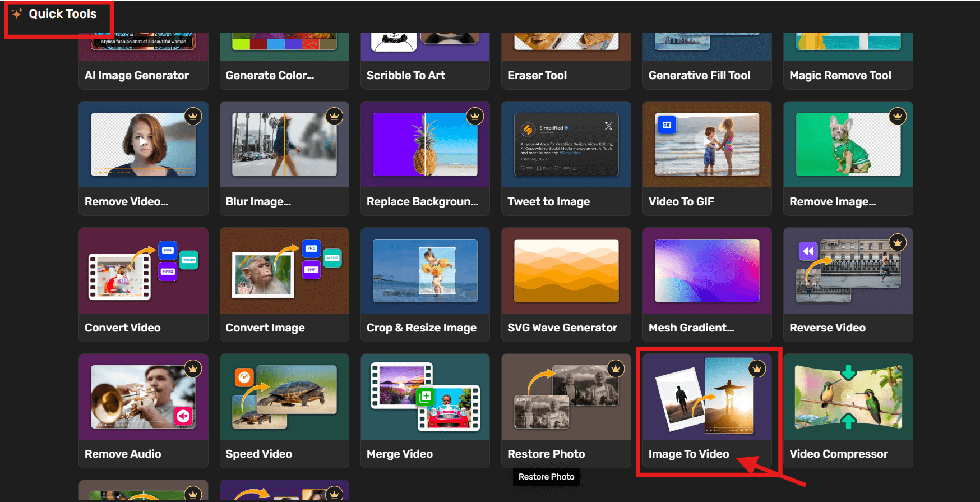Viewport: 980px width, 502px height.
Task: Click the Quick Tools heading
Action: [x=63, y=13]
